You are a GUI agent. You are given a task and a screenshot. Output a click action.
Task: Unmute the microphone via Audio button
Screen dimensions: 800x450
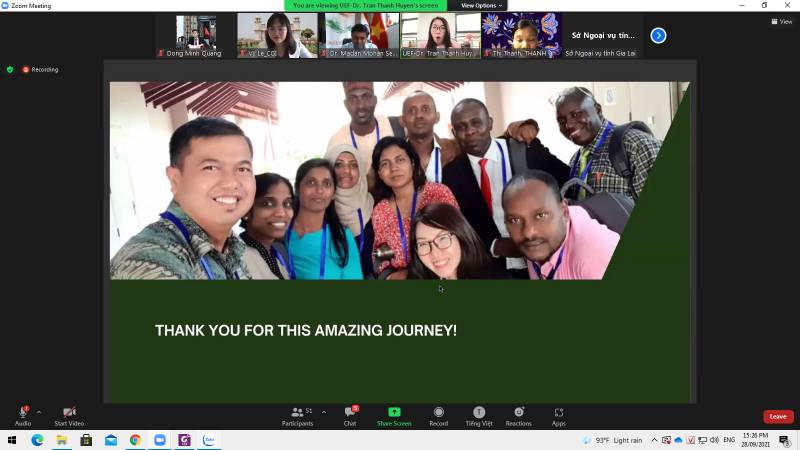coord(22,415)
